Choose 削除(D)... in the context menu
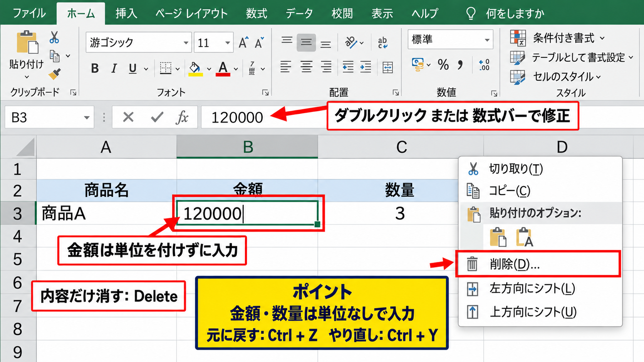Screen dimensions: 644x362 [538, 264]
